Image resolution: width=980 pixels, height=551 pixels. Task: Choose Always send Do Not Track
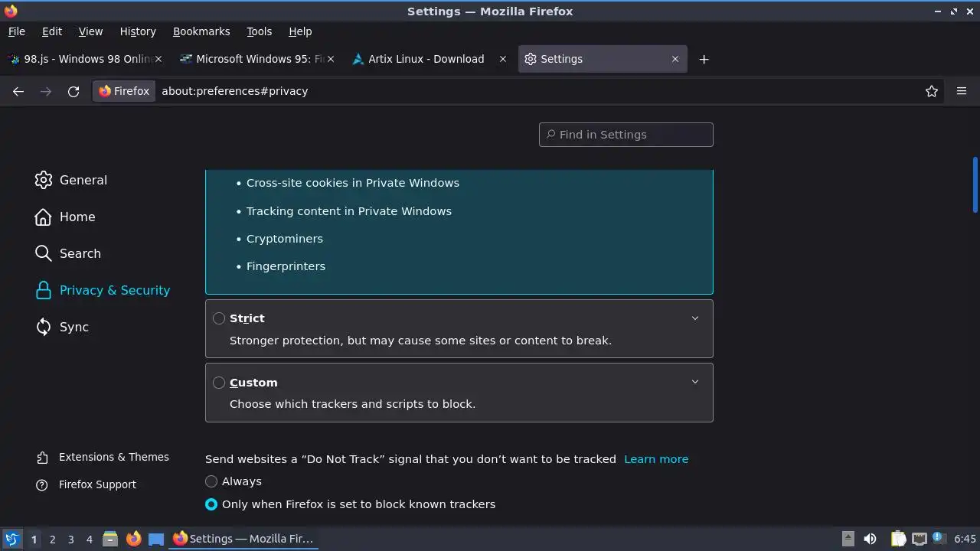pos(211,481)
